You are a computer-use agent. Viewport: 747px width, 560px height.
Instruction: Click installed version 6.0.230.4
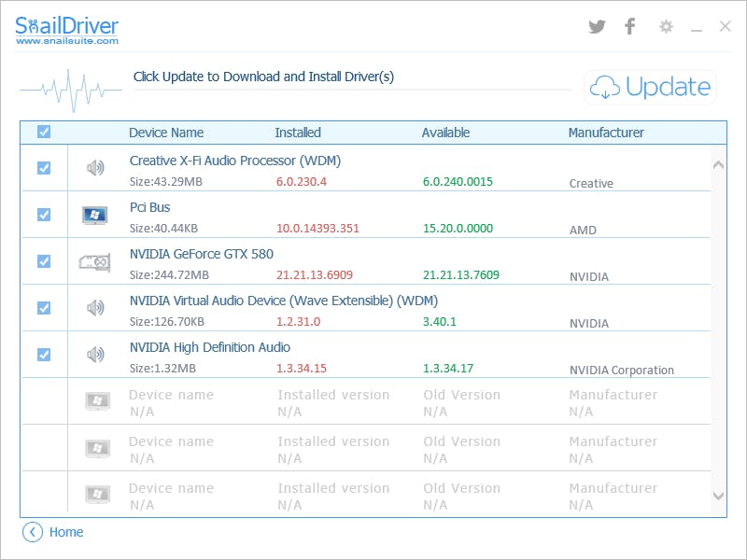click(302, 181)
